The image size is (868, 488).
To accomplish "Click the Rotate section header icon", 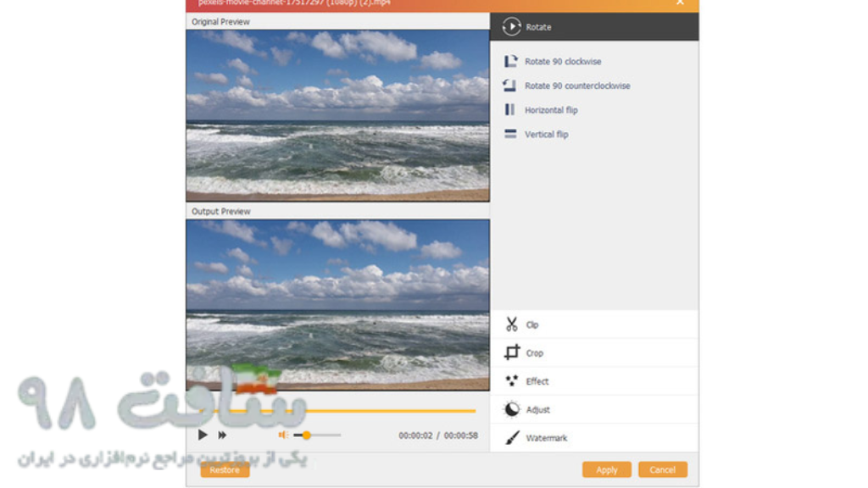I will click(511, 26).
